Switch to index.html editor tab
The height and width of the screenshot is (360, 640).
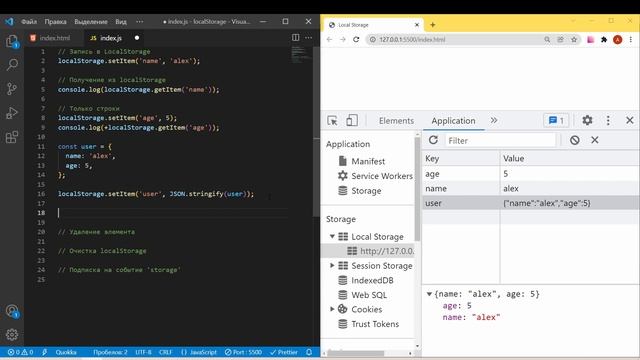55,38
